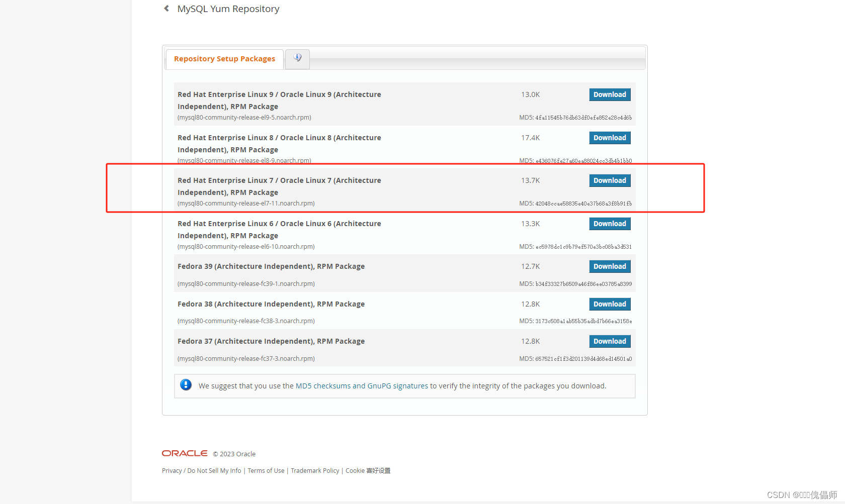
Task: Click the Fedora 37 package title
Action: point(271,341)
